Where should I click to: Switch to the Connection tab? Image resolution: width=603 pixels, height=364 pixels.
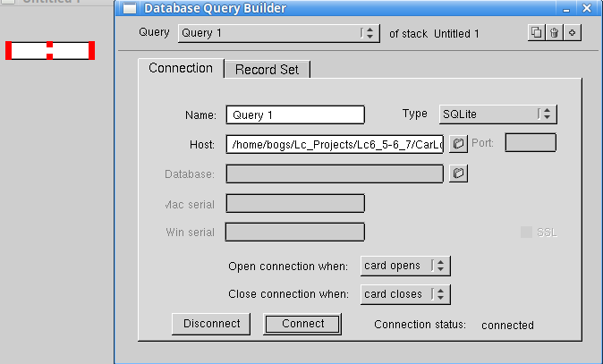click(x=181, y=69)
